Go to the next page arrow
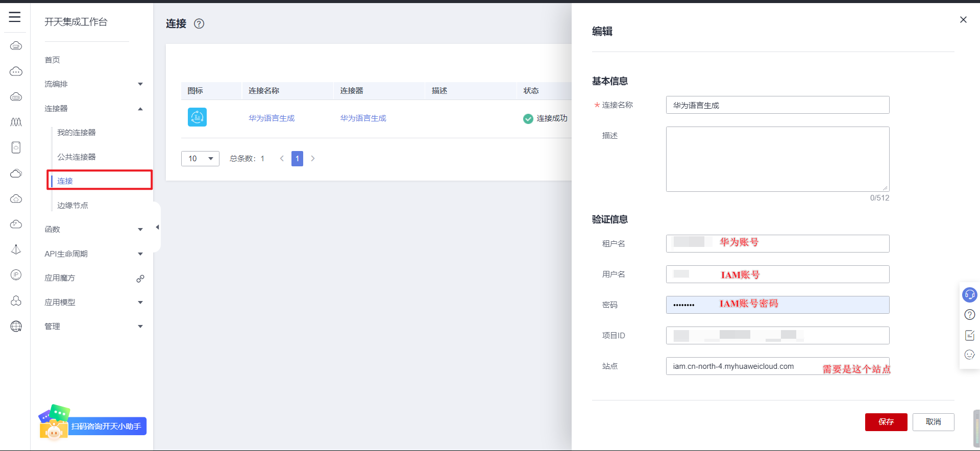 coord(313,159)
